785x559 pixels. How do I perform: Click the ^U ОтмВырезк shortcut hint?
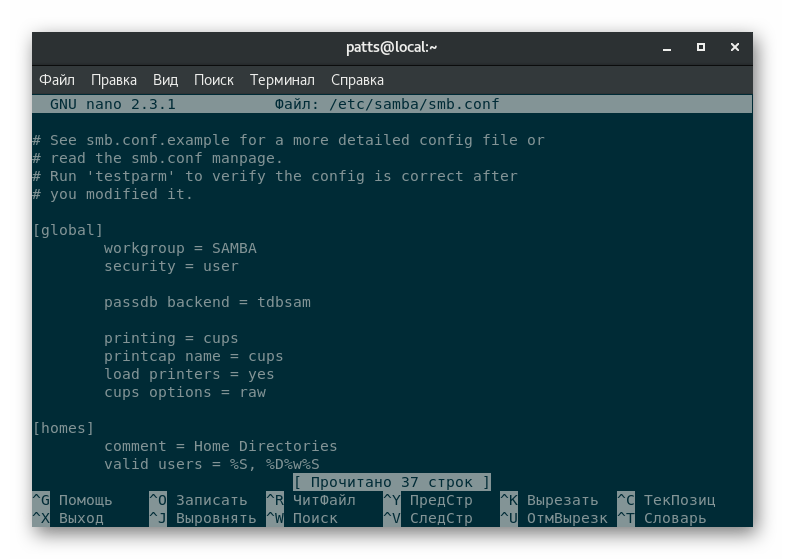coord(554,518)
